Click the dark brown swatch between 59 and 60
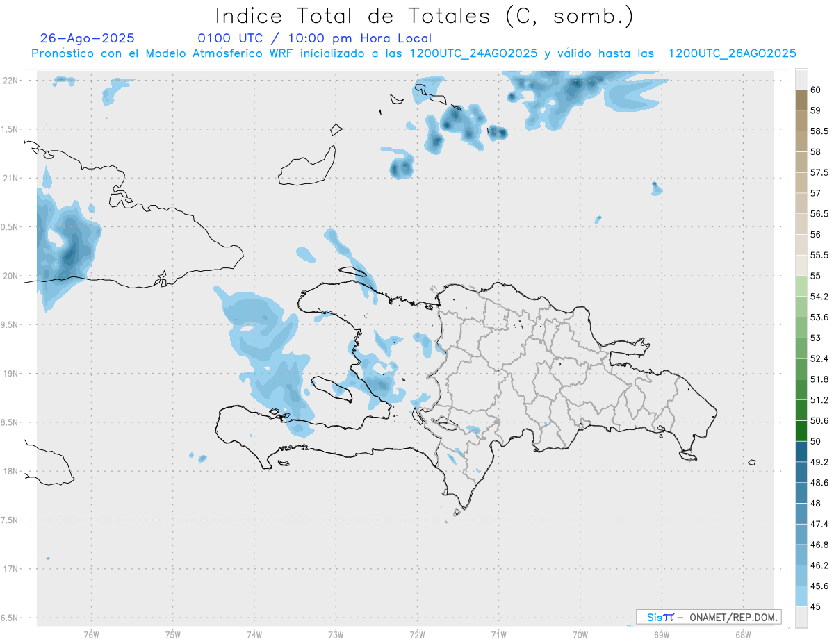Viewport: 834px width, 644px height. click(801, 100)
